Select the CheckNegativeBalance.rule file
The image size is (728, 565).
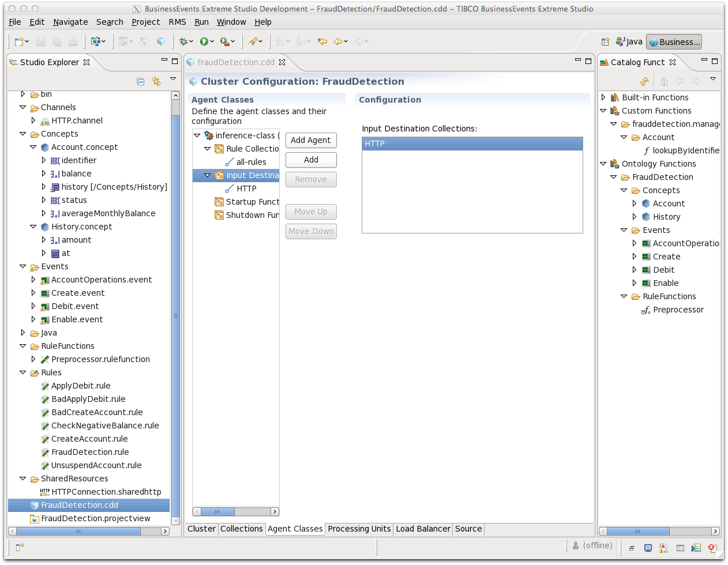[x=100, y=425]
